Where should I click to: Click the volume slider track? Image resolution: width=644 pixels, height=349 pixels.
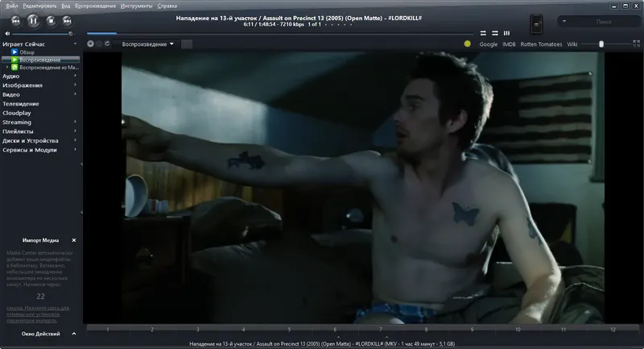(x=43, y=34)
